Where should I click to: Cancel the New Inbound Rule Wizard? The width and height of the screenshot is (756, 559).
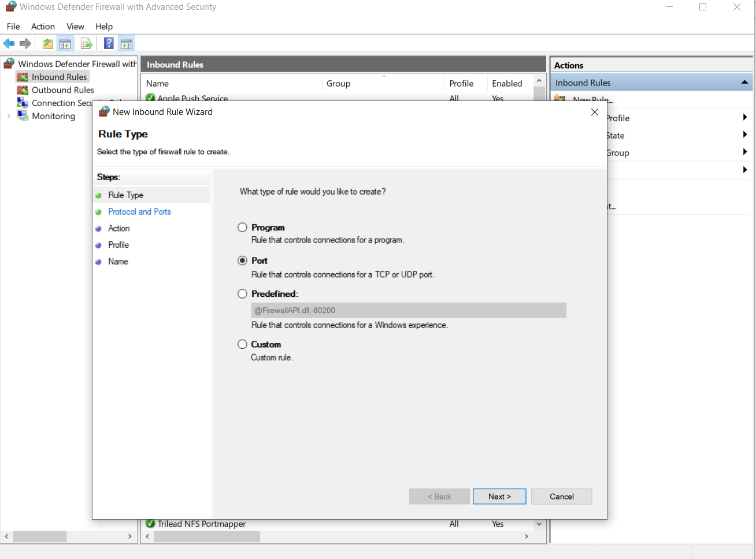coord(561,497)
